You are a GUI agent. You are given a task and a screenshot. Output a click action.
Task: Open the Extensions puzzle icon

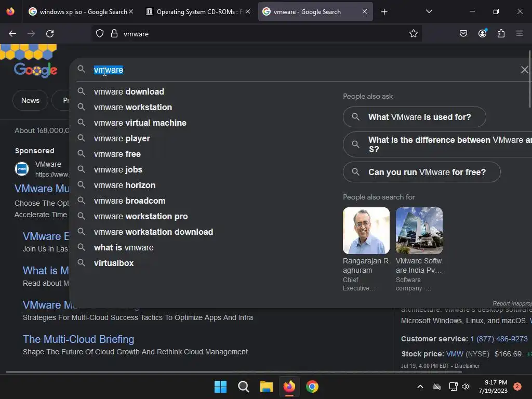(x=501, y=34)
